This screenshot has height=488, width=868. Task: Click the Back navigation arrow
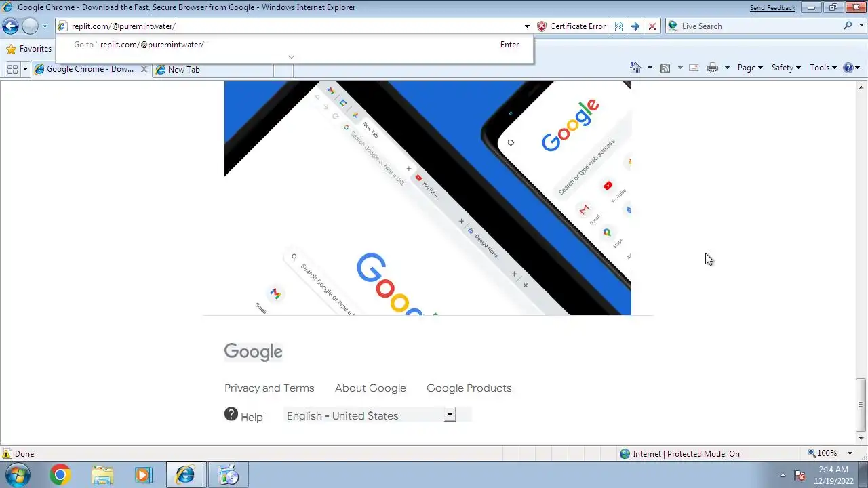click(10, 26)
